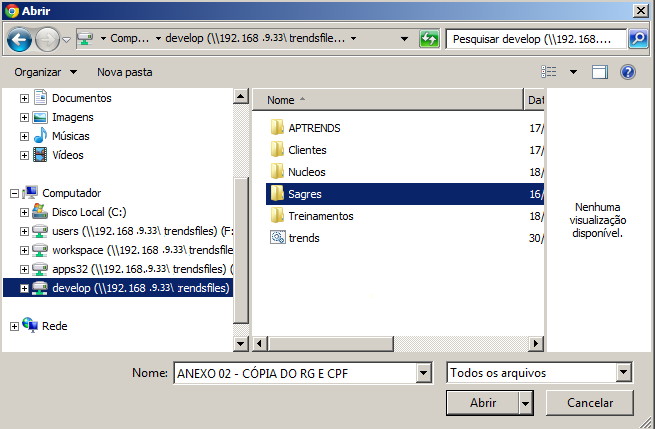The image size is (655, 429).
Task: Expand the Disco Local (C:) node
Action: tap(25, 212)
